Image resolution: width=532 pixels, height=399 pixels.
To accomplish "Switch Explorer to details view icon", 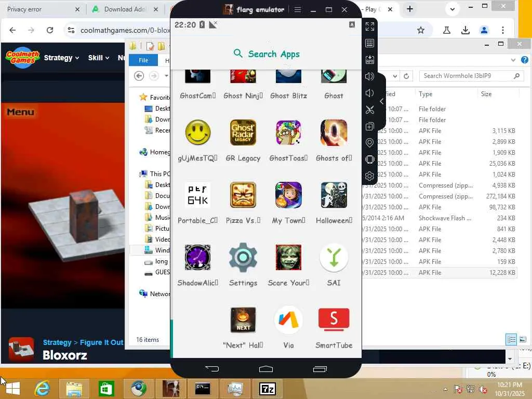I will pos(511,339).
